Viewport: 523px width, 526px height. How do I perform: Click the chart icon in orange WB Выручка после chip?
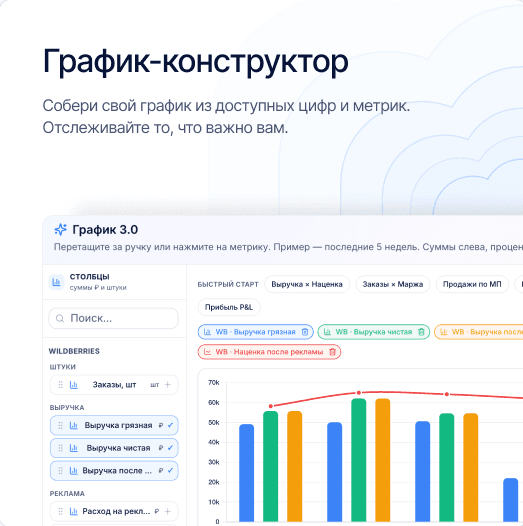point(443,332)
